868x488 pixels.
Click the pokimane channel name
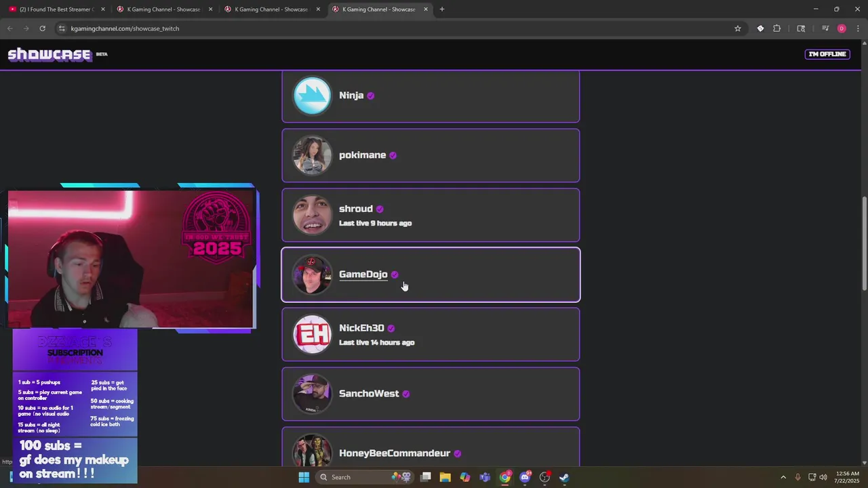[362, 155]
